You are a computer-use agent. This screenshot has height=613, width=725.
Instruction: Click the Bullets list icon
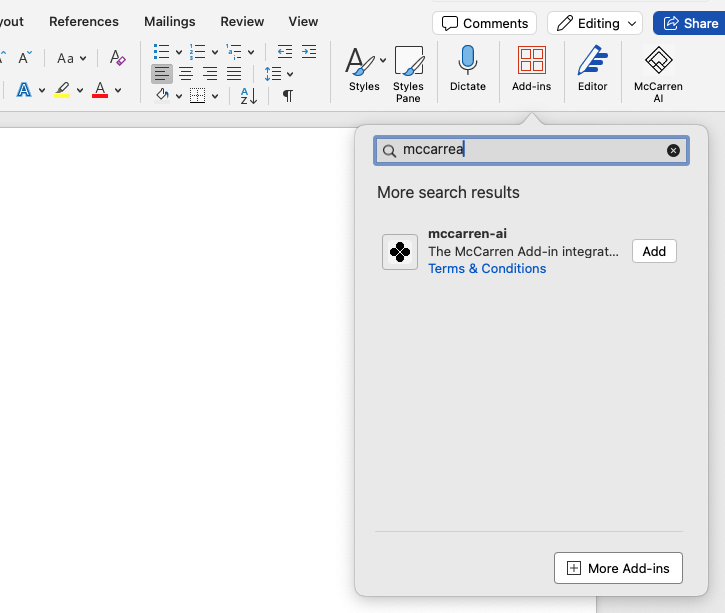point(161,52)
